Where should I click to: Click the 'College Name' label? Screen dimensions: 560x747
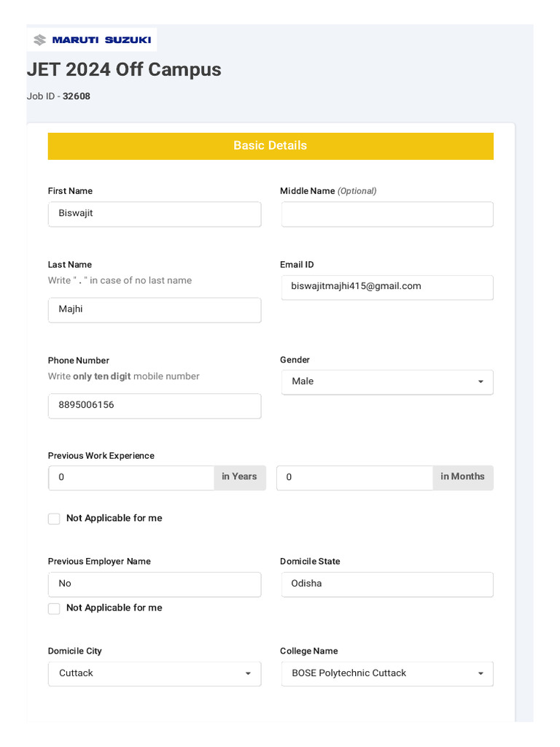[x=309, y=651]
